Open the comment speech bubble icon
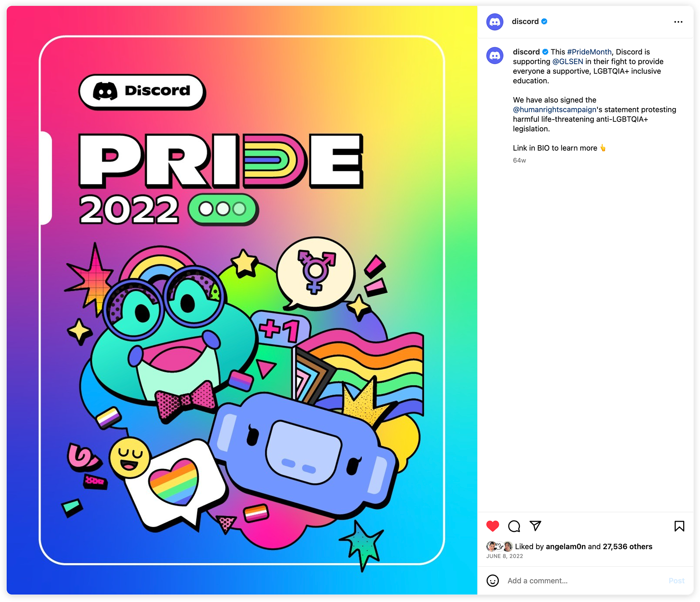Viewport: 700px width, 602px height. click(x=514, y=526)
